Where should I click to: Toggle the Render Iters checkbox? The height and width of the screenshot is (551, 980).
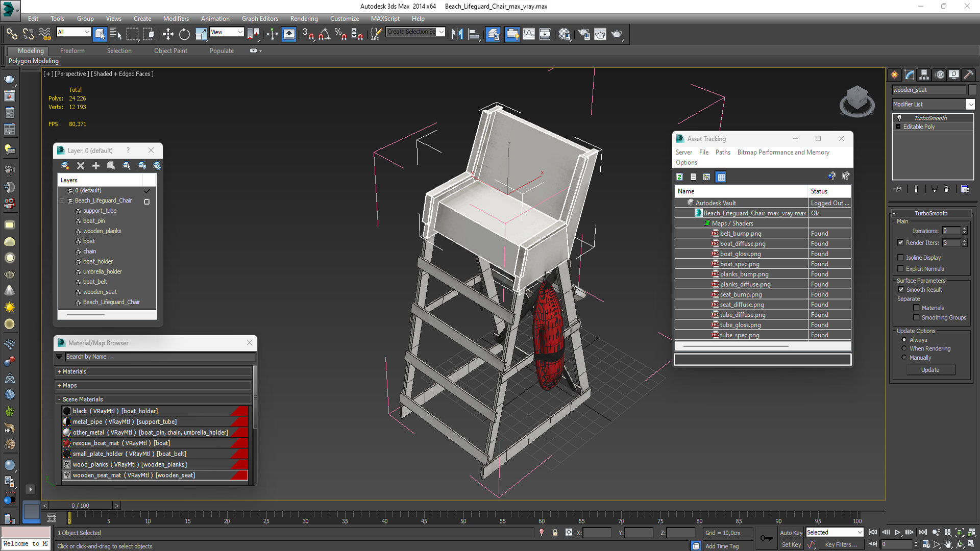(x=901, y=242)
